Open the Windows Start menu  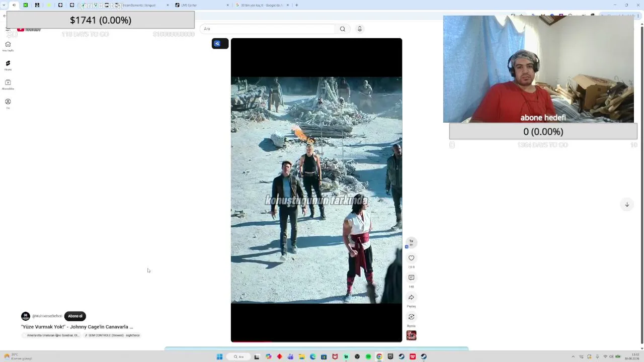pos(219,356)
